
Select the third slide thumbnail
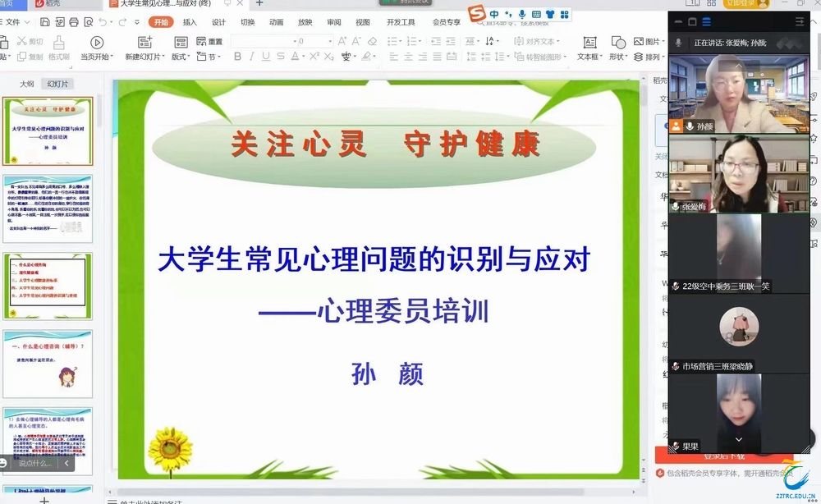[48, 284]
